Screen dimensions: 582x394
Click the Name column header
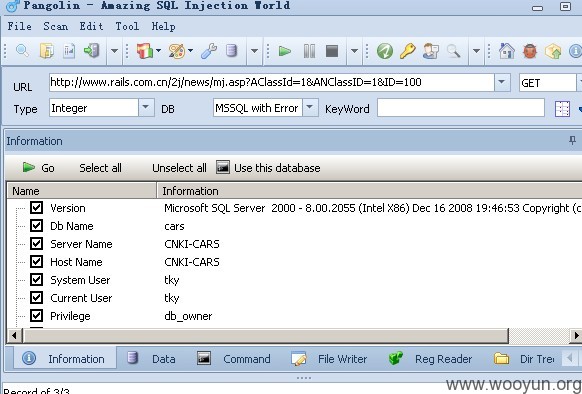click(82, 191)
